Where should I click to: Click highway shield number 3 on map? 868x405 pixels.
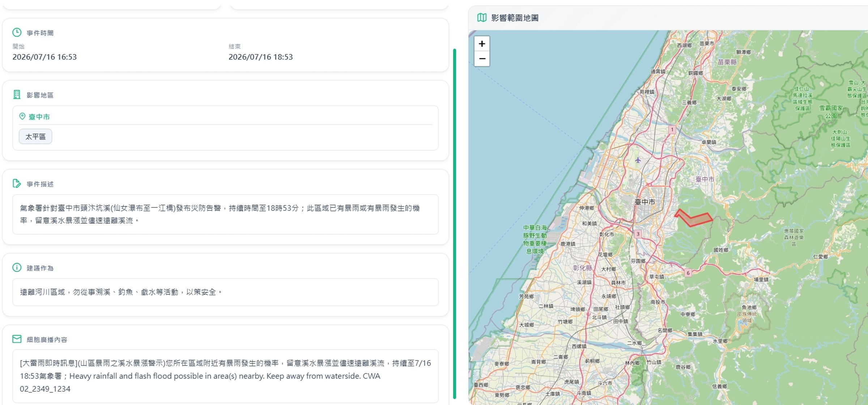pyautogui.click(x=638, y=234)
